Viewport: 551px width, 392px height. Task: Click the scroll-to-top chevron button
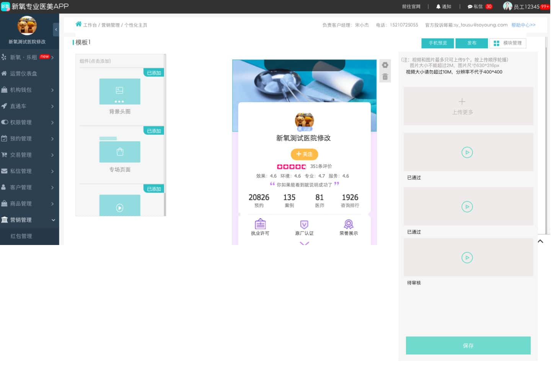(x=540, y=241)
